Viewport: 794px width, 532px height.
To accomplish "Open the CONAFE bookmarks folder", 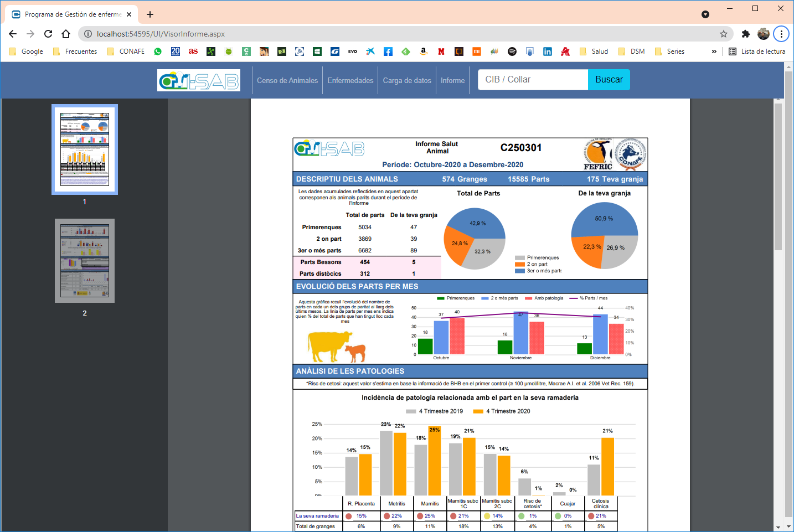I will coord(126,51).
